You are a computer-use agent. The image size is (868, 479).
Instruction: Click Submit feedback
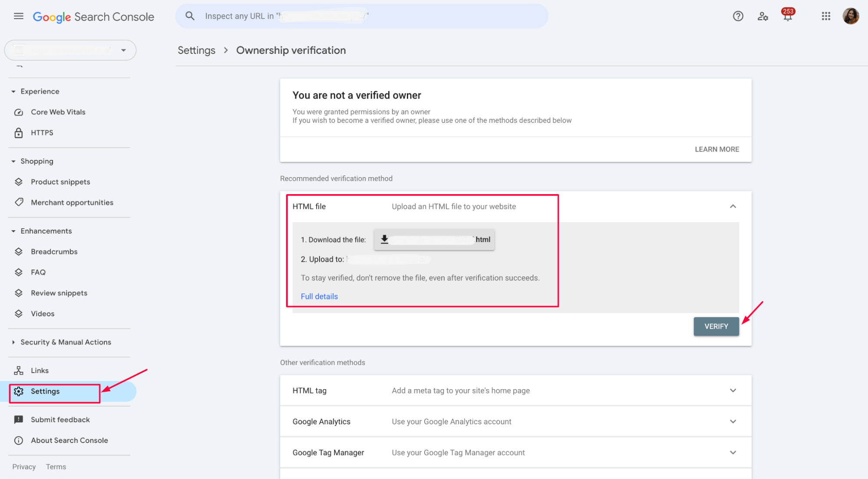pos(60,420)
